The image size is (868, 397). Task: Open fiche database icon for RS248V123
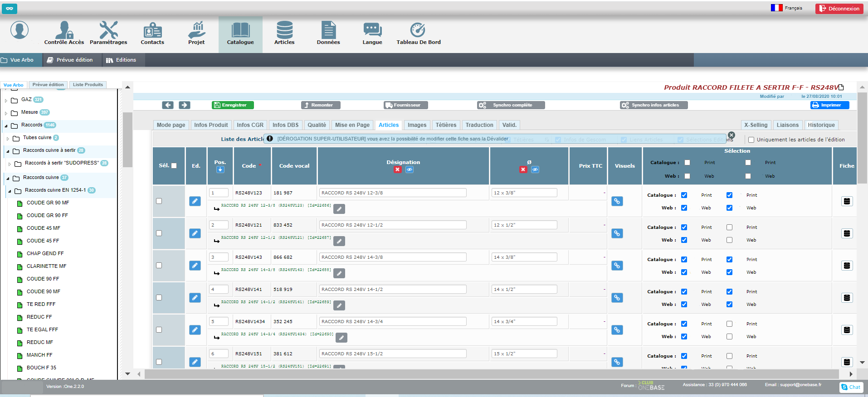pyautogui.click(x=847, y=201)
